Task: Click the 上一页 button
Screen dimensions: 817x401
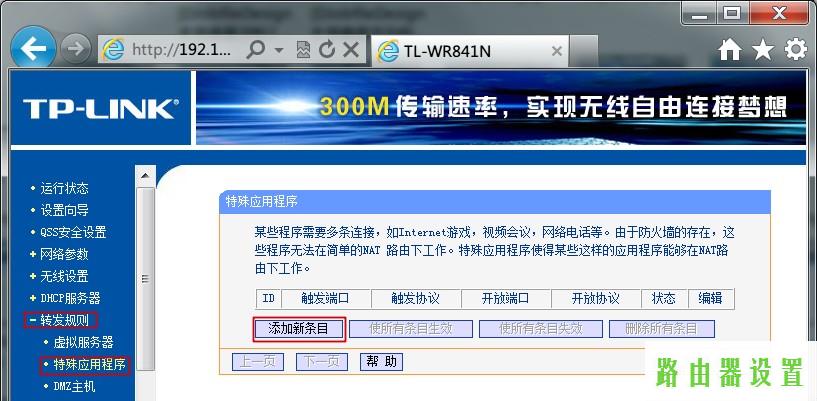Action: point(257,362)
